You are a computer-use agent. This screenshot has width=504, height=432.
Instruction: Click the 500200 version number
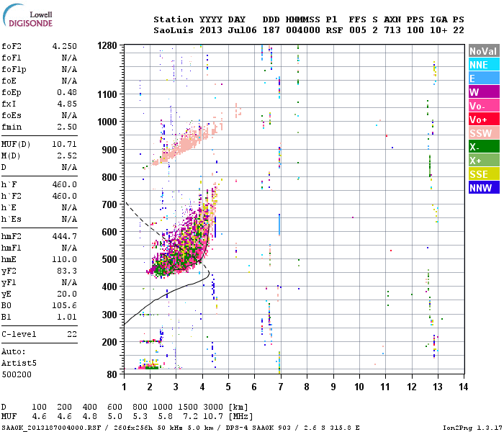click(x=17, y=374)
